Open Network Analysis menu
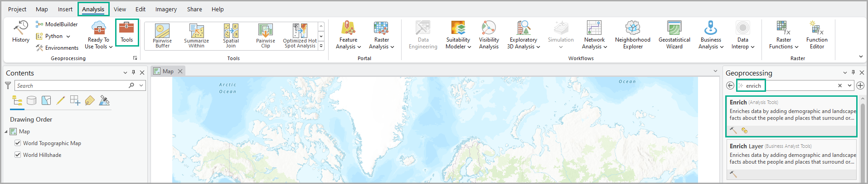Screen dimensions: 868x184 click(x=594, y=35)
